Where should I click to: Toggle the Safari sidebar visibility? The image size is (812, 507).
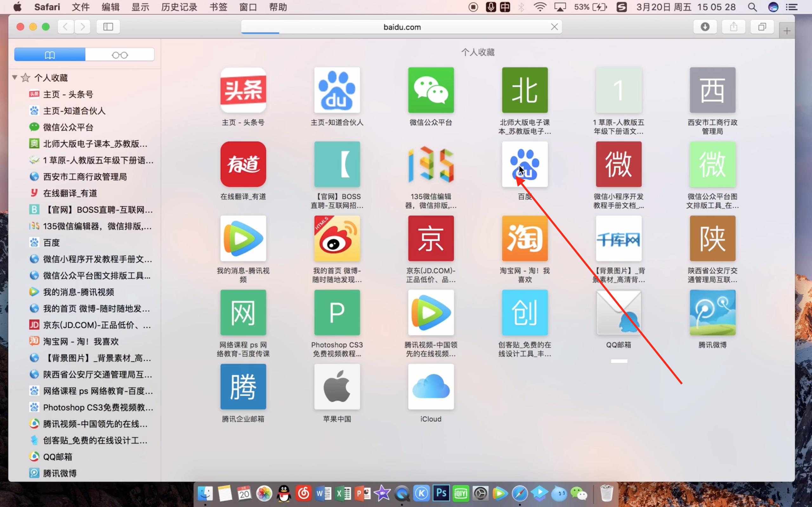click(108, 27)
